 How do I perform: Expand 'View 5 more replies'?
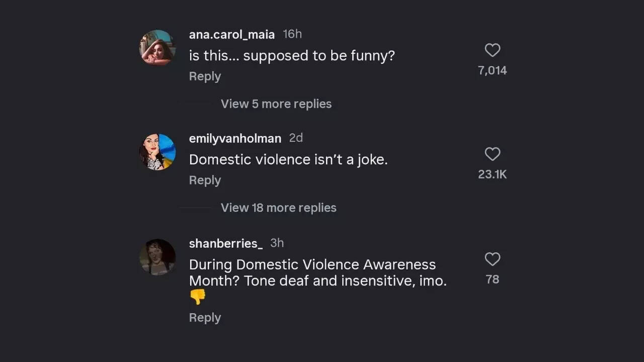pyautogui.click(x=276, y=104)
